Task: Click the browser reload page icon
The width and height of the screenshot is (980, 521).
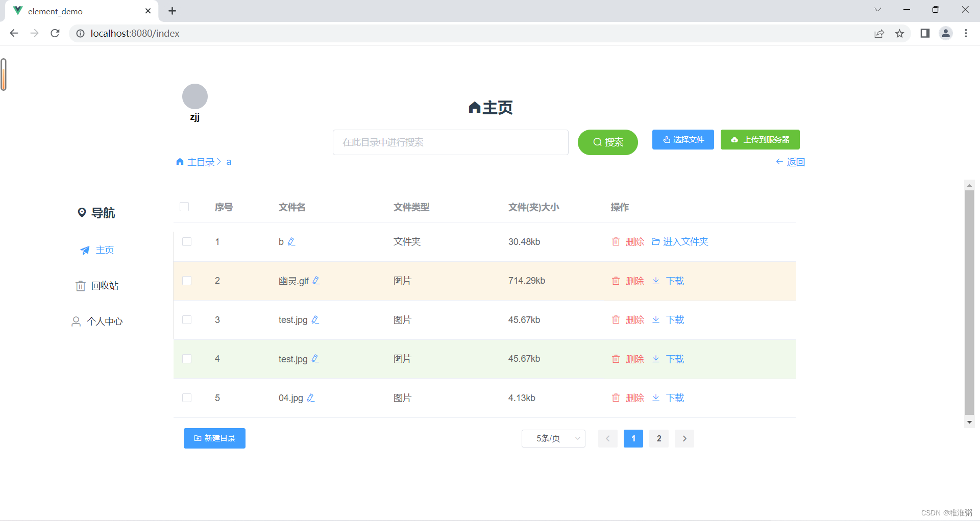Action: pos(55,33)
